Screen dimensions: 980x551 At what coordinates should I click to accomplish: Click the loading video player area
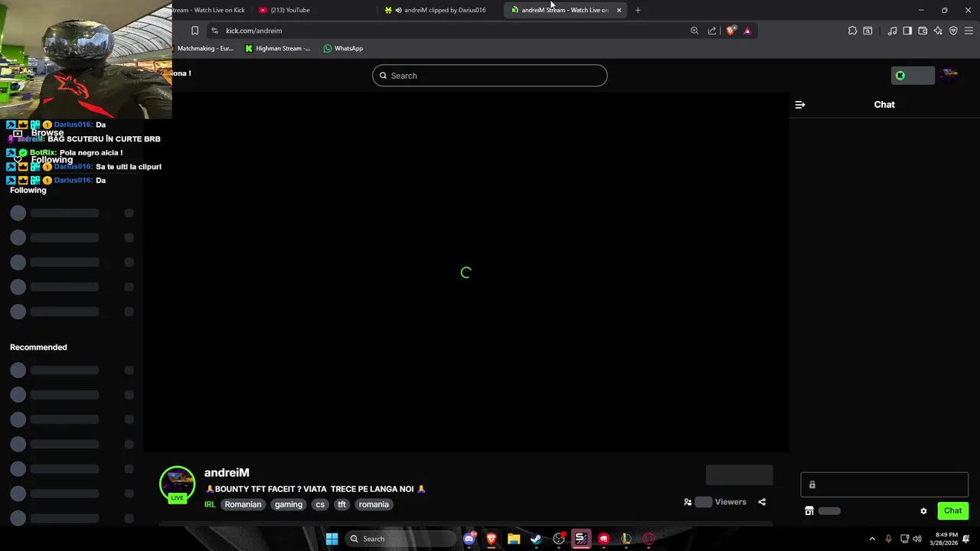click(x=466, y=272)
